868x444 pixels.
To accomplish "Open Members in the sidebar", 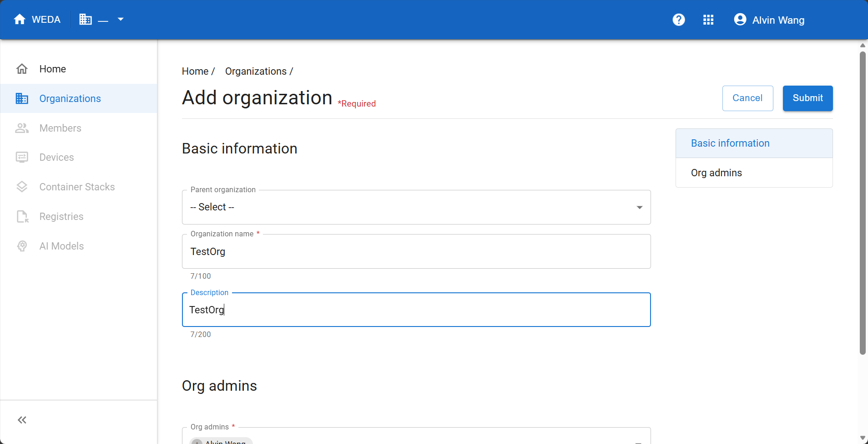I will click(79, 128).
